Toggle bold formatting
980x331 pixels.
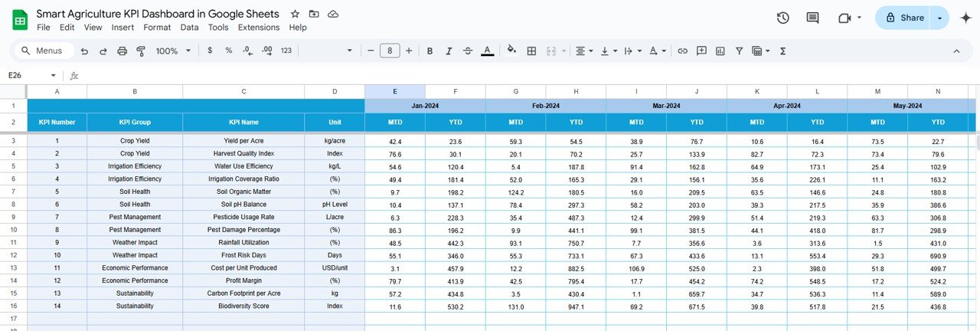(430, 51)
